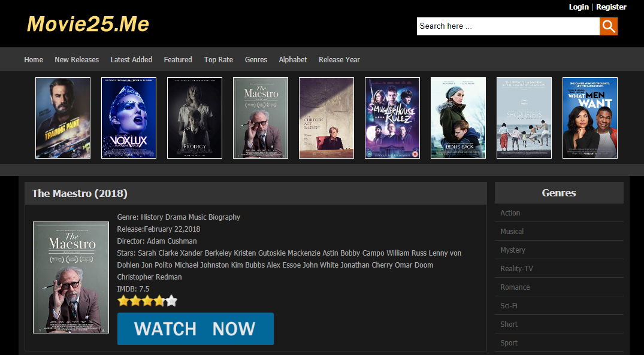The height and width of the screenshot is (355, 644).
Task: Open the Login link
Action: [x=579, y=7]
